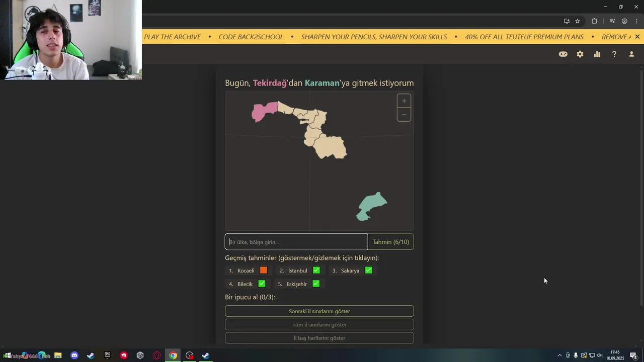Click 'CODE BACK2SCHOOL' banner text

click(251, 37)
